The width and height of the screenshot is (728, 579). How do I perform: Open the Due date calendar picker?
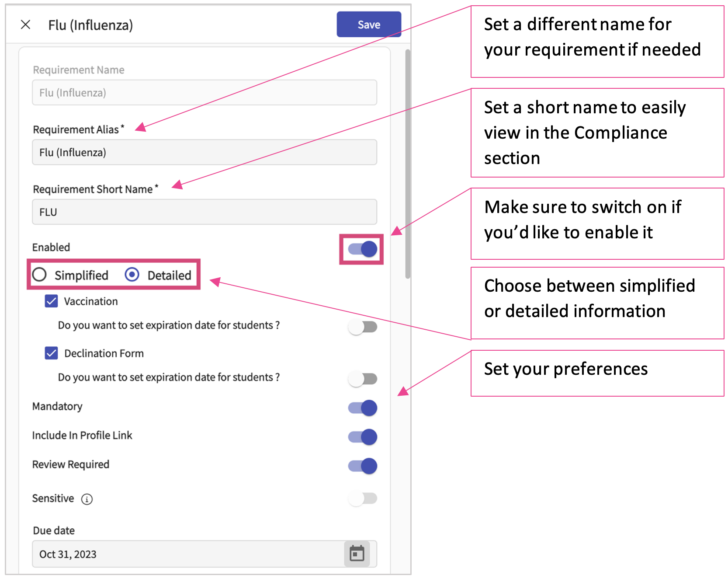tap(357, 554)
